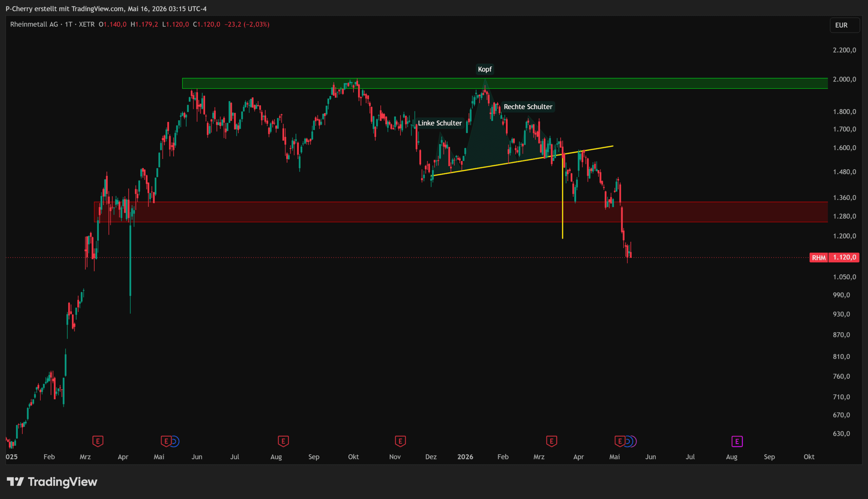
Task: Select the Linke Schulter label
Action: [x=440, y=123]
